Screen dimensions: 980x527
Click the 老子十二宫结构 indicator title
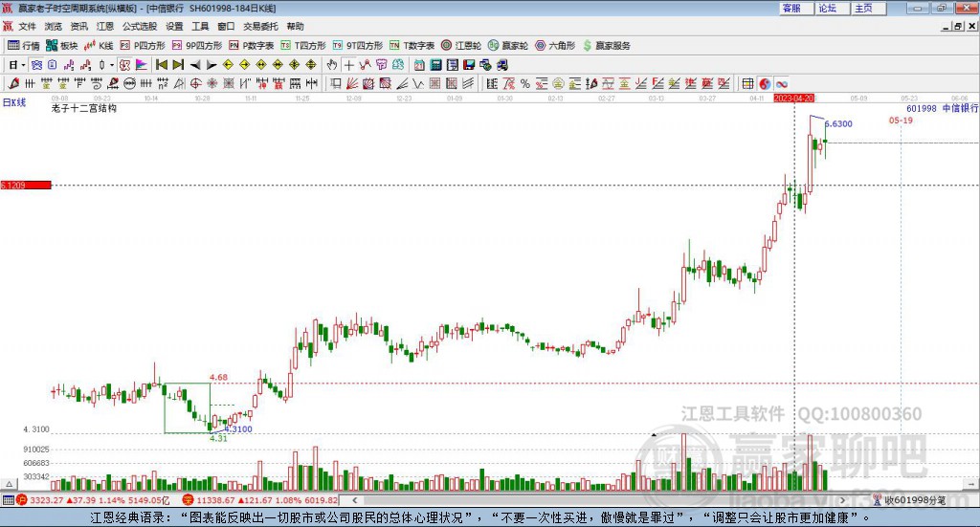(x=84, y=108)
